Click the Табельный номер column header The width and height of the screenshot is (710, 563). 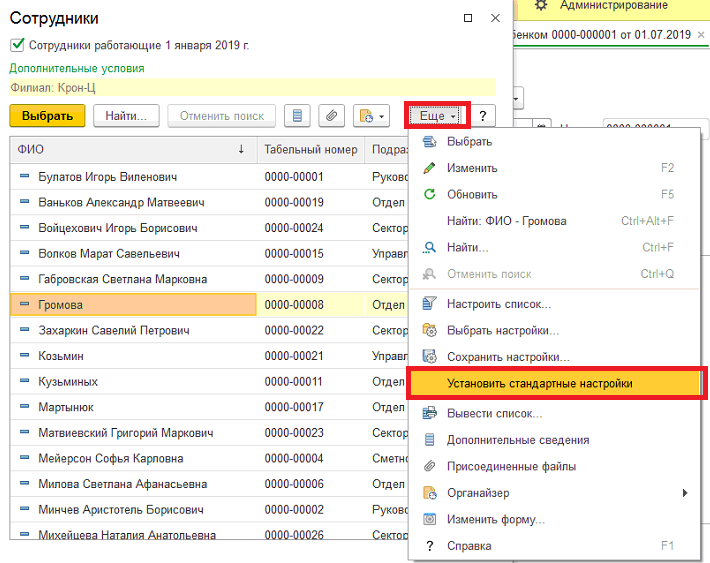point(311,149)
